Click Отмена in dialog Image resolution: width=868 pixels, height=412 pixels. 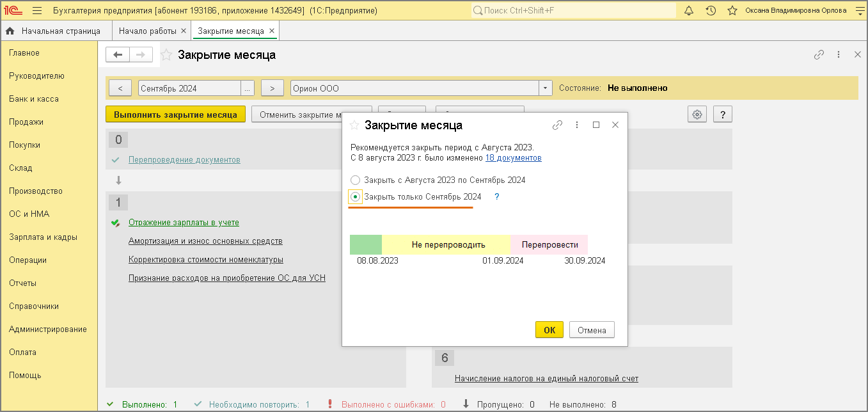592,330
